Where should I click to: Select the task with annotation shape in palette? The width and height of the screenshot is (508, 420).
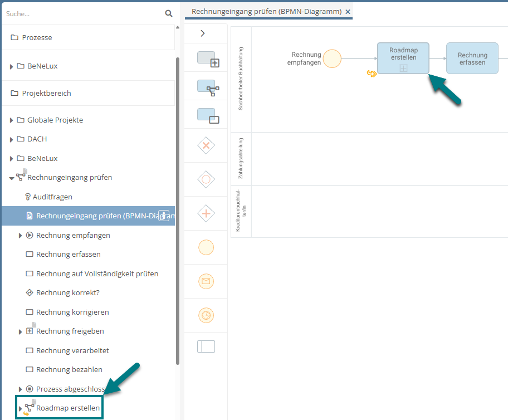(x=208, y=116)
